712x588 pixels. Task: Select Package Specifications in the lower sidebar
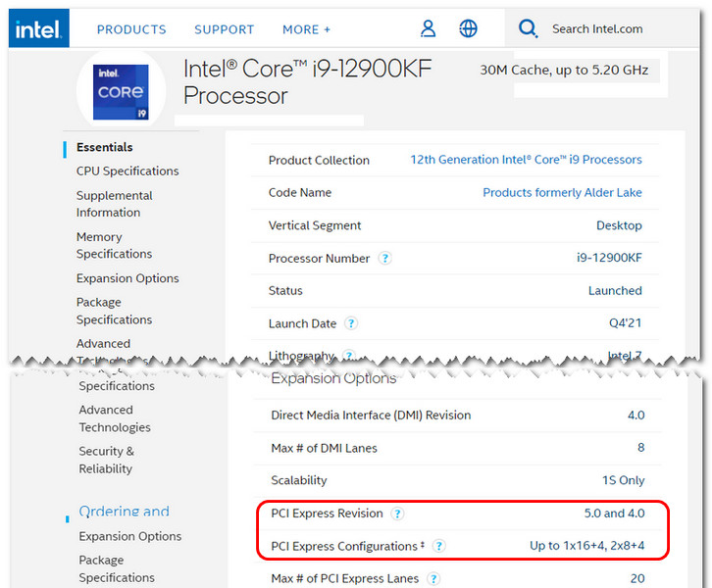[x=117, y=568]
